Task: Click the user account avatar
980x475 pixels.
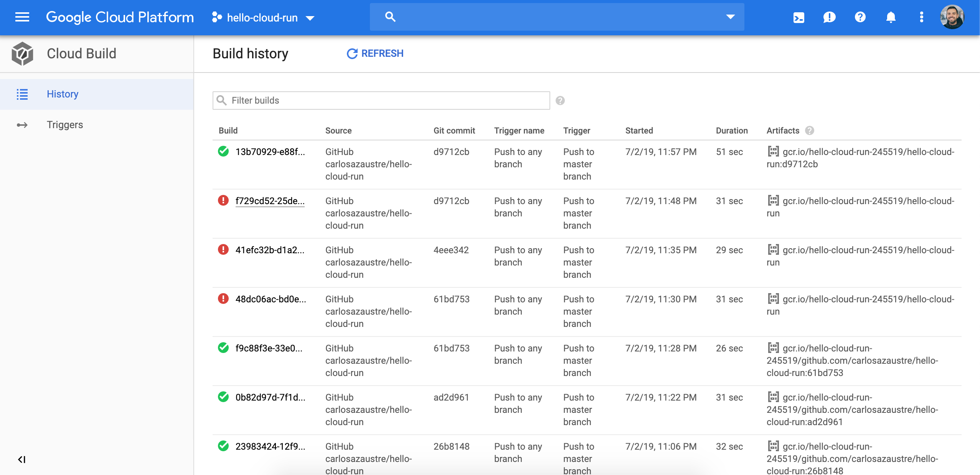Action: (952, 17)
